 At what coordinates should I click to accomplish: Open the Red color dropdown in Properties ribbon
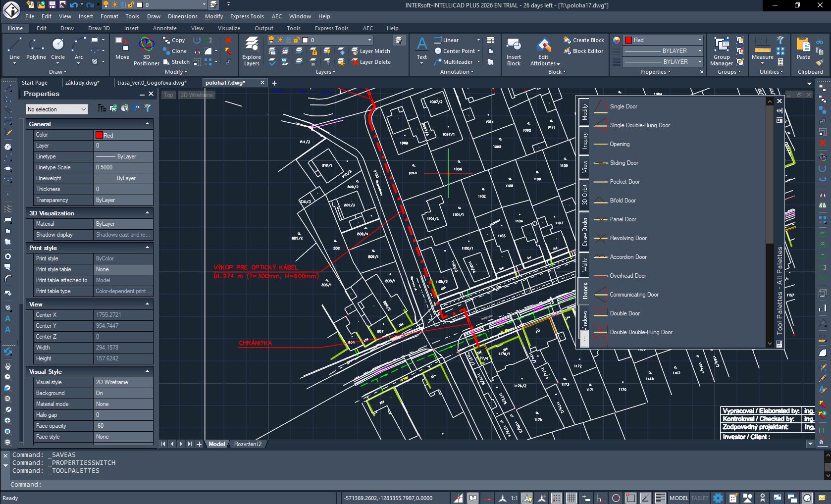pyautogui.click(x=699, y=40)
